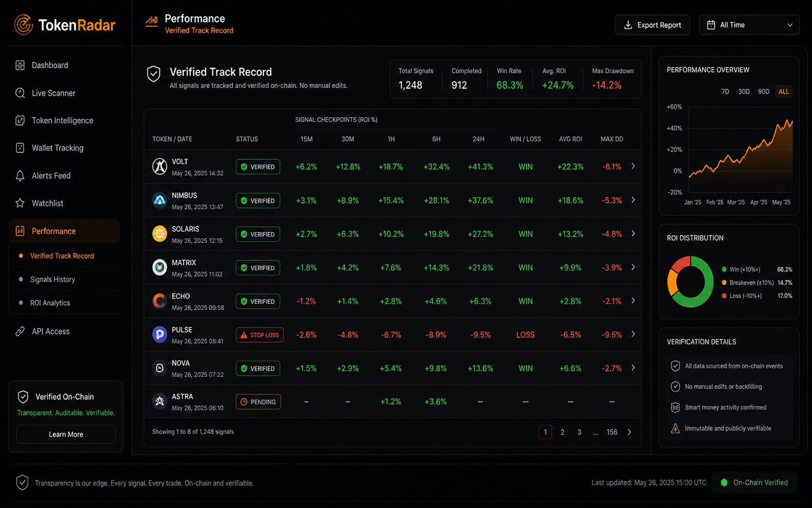Viewport: 812px width, 508px height.
Task: Expand the ECHO signal row chevron
Action: [x=633, y=301]
